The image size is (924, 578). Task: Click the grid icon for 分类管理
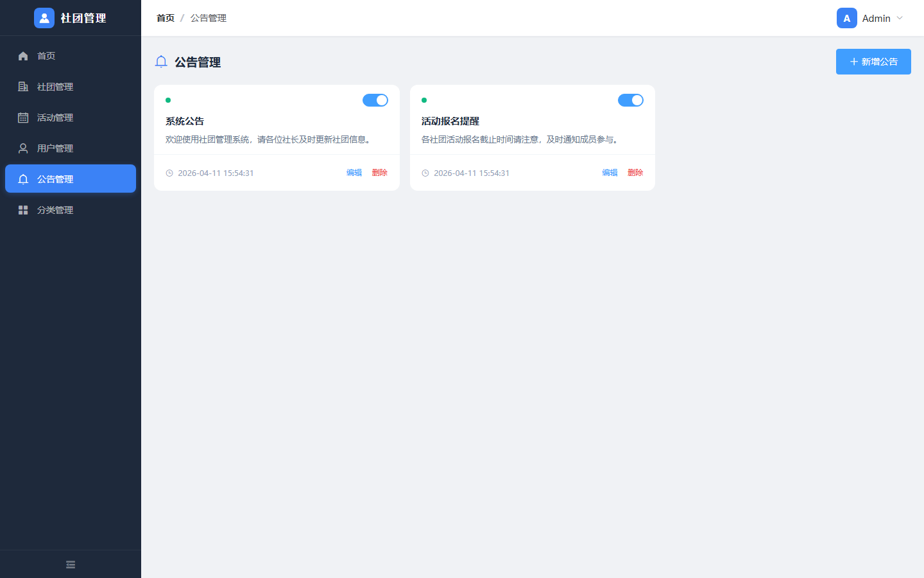[x=23, y=210]
